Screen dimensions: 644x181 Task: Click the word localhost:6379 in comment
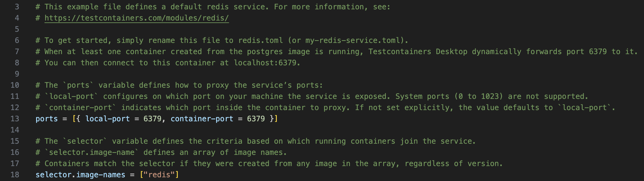pos(265,63)
